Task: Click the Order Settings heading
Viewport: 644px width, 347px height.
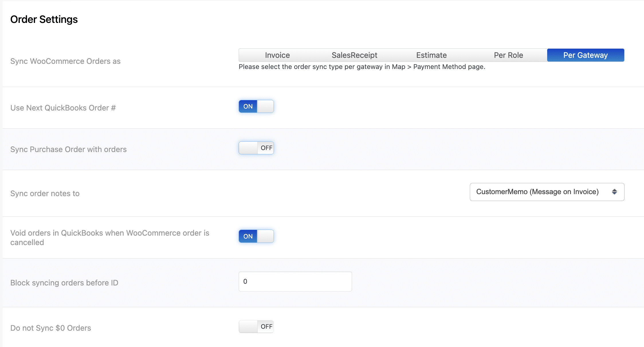Action: point(44,19)
